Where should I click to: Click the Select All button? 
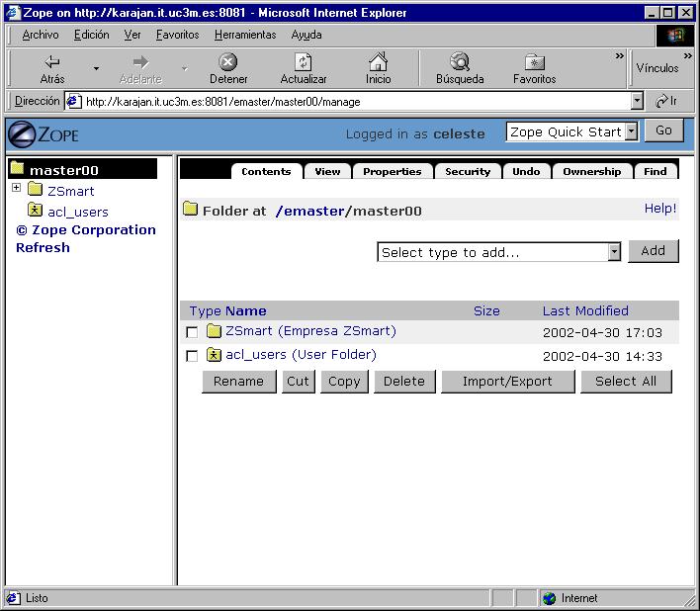click(x=626, y=382)
